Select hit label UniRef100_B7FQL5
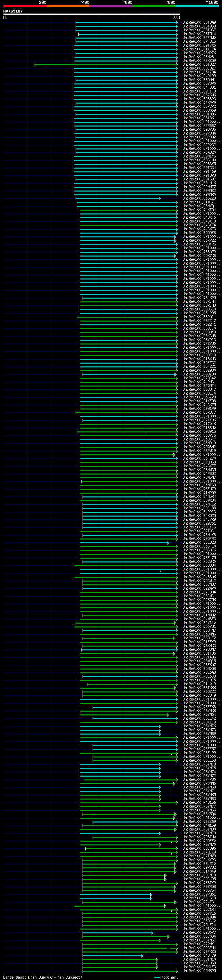This screenshot has width=222, height=980. [199, 41]
